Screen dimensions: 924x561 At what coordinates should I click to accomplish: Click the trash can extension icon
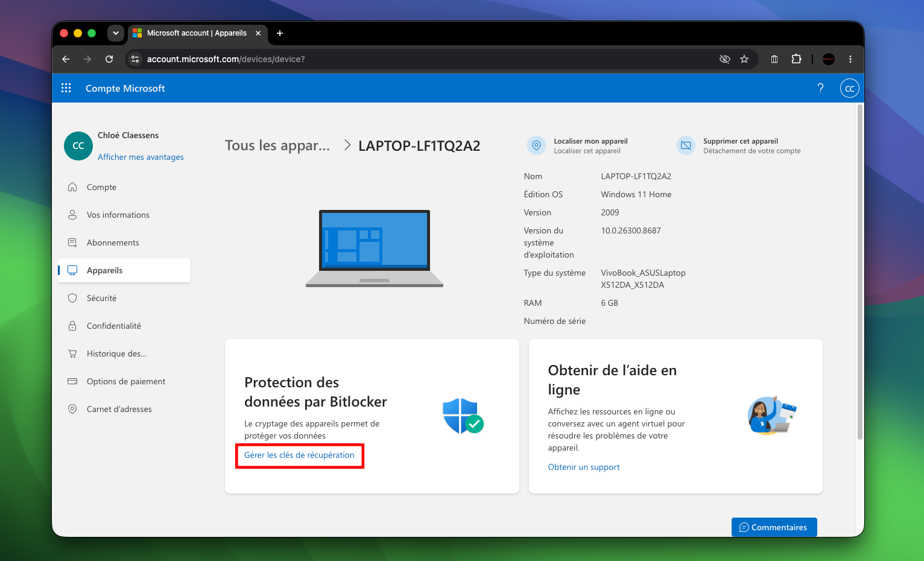[x=774, y=59]
